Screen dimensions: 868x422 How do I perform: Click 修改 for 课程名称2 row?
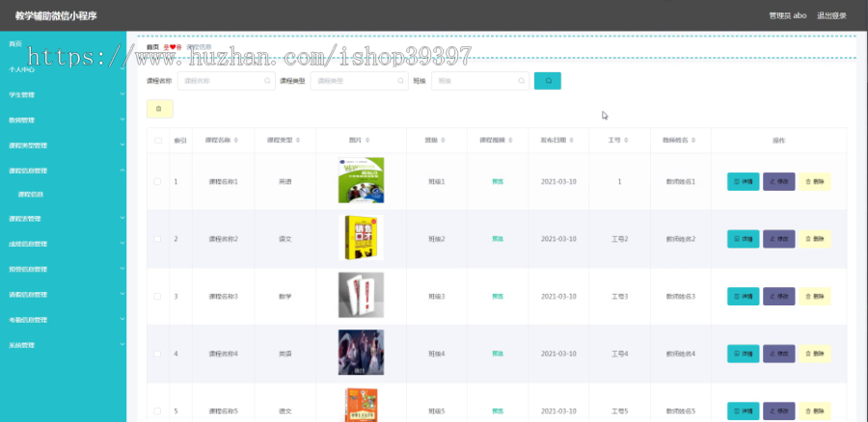pos(779,239)
